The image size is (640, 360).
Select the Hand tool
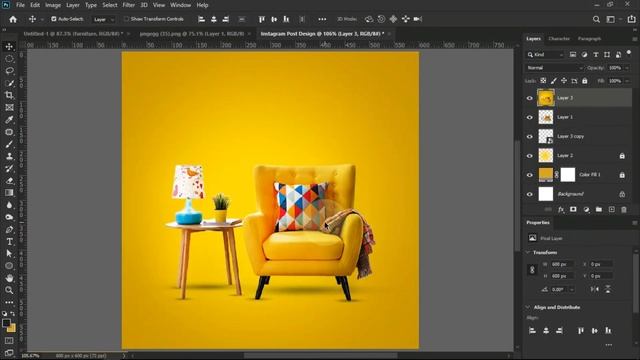(x=9, y=278)
